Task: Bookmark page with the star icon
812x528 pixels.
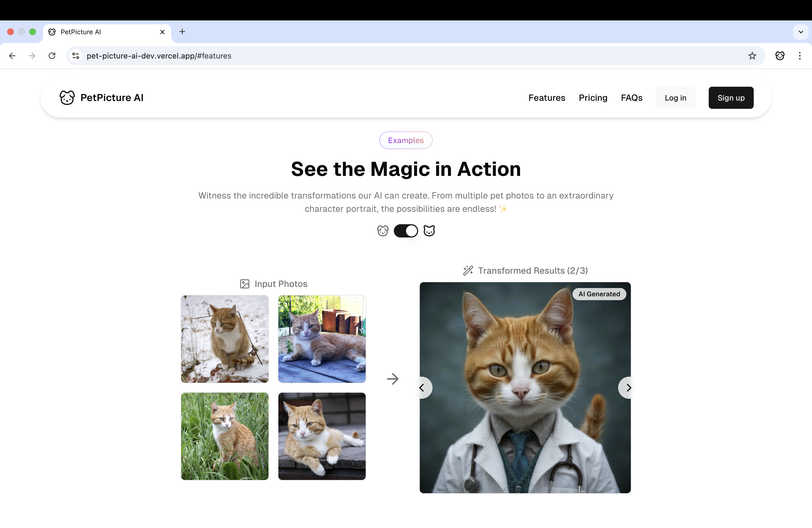Action: click(x=752, y=56)
